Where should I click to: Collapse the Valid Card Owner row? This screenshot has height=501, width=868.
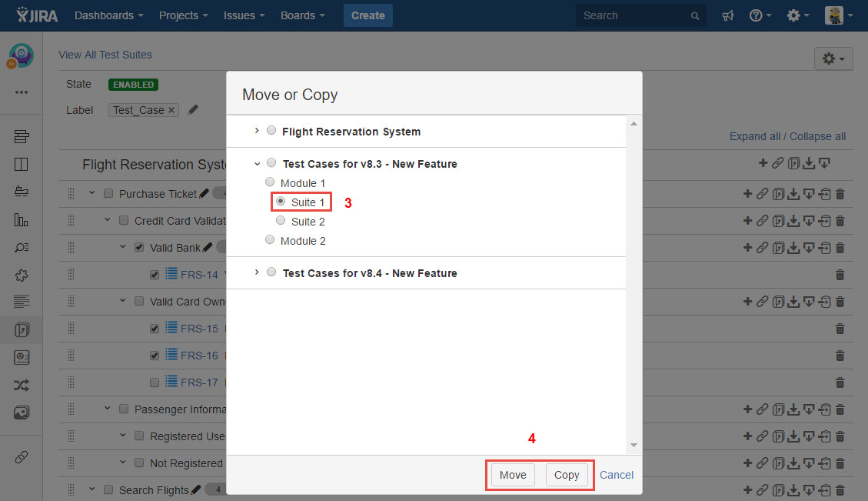tap(123, 301)
